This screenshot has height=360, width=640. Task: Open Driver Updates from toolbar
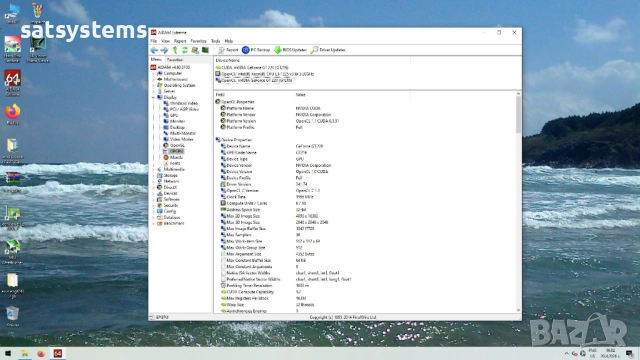[x=328, y=50]
